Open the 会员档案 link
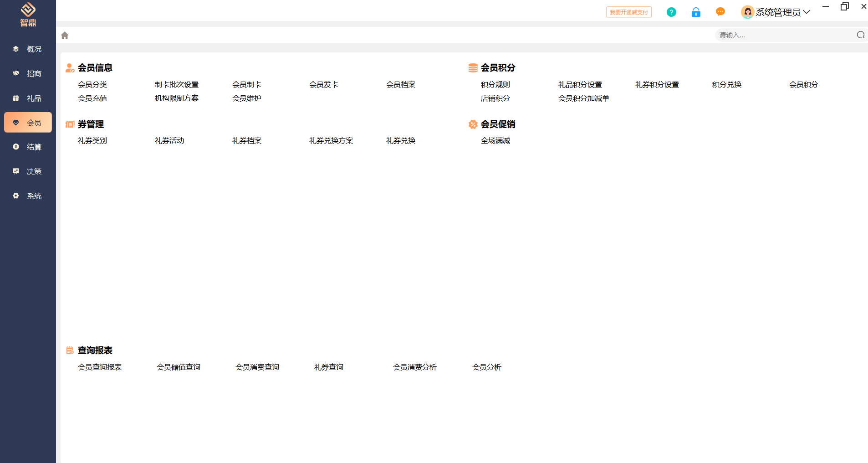The image size is (868, 463). point(400,85)
